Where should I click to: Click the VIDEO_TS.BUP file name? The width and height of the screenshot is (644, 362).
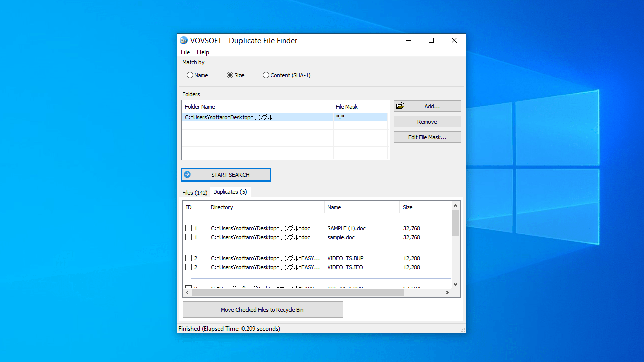point(345,258)
